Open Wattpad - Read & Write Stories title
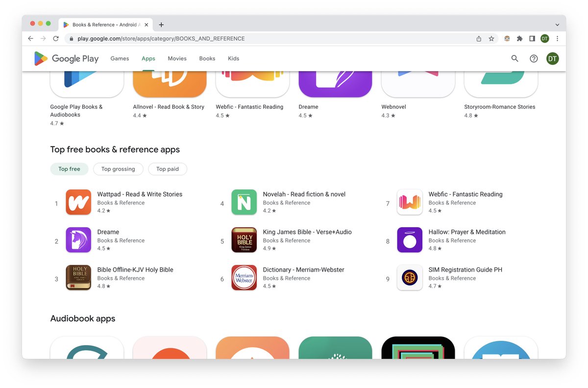The image size is (588, 388). (140, 194)
